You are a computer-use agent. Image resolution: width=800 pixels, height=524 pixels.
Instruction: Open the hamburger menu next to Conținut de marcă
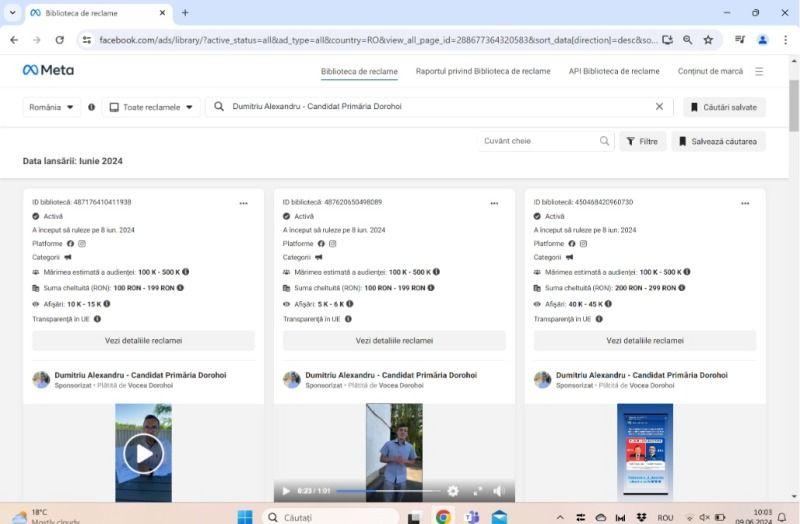coord(759,72)
